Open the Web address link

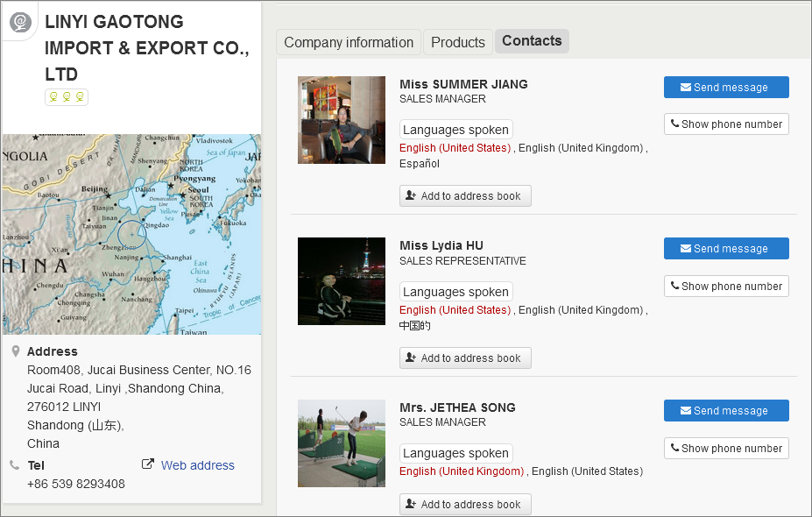coord(197,465)
